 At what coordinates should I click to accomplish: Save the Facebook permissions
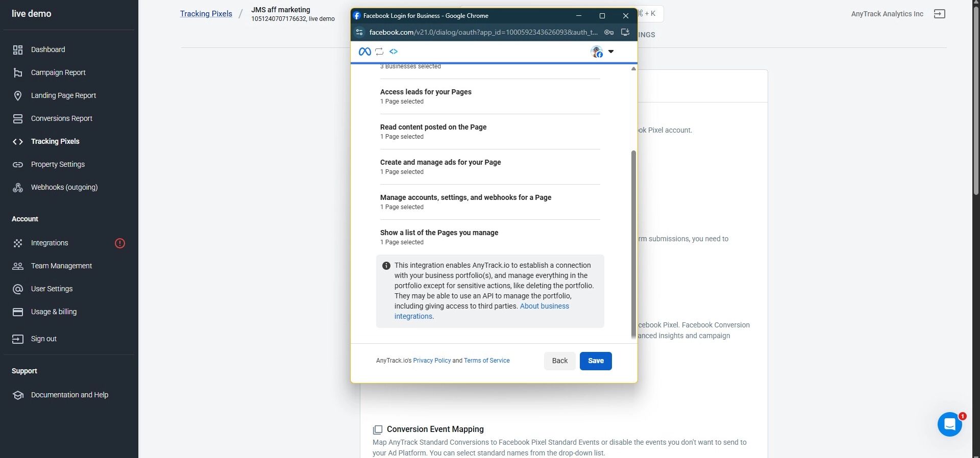[596, 361]
